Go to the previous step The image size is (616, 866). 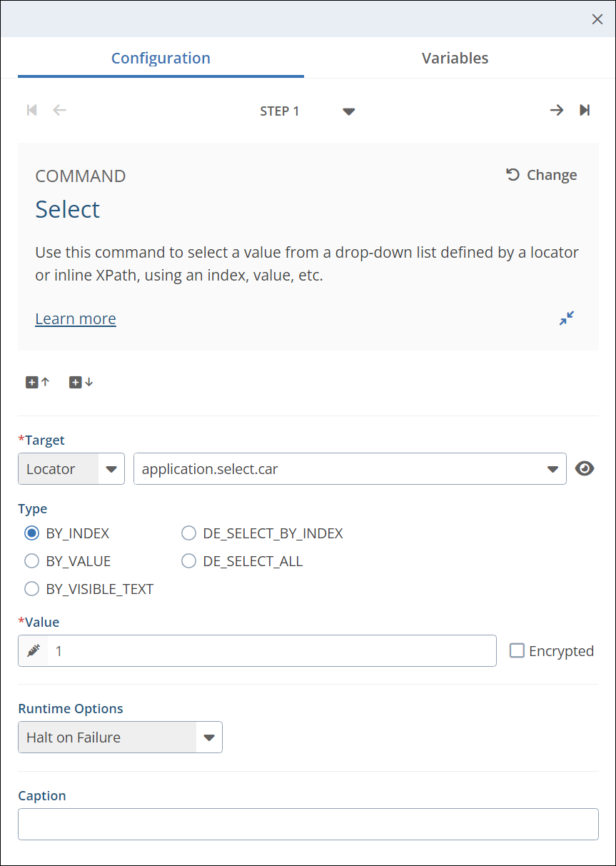coord(60,110)
